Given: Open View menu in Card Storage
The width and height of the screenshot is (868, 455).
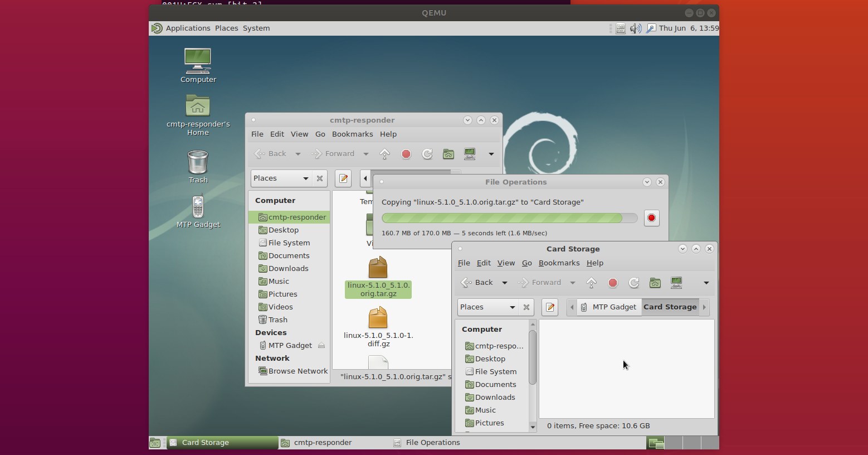Looking at the screenshot, I should click(506, 263).
